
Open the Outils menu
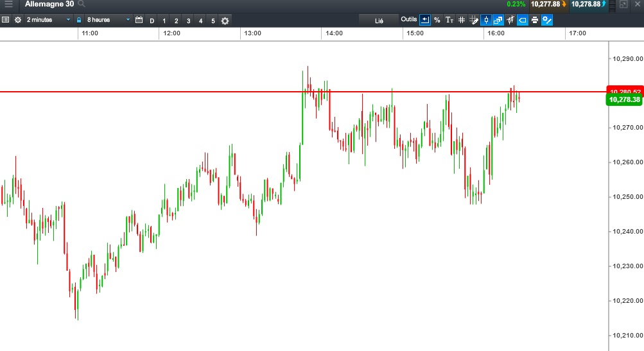[408, 19]
